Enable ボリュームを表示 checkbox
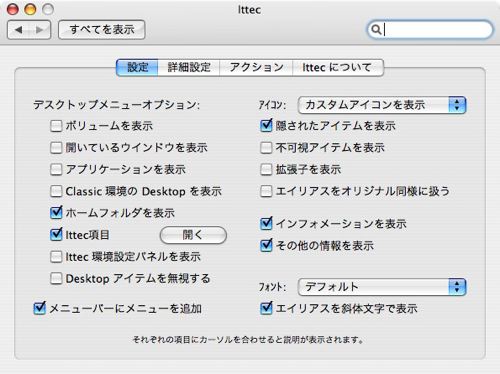Image resolution: width=500 pixels, height=374 pixels. point(56,126)
